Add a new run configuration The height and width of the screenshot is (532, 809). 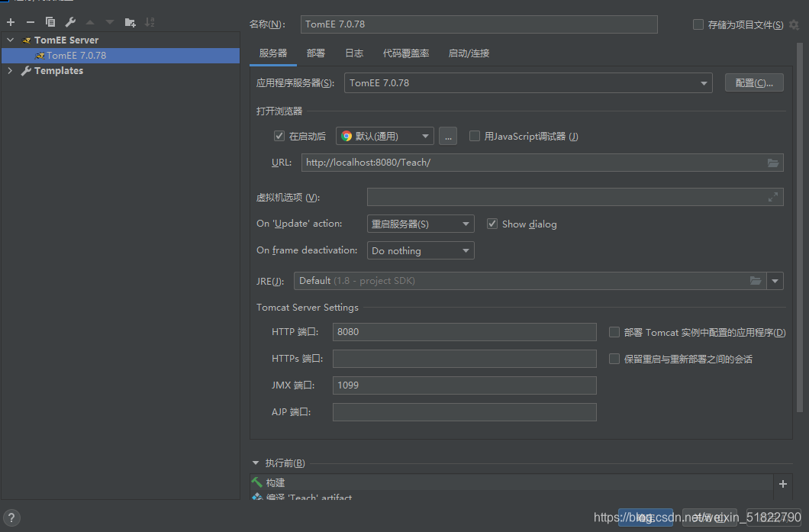click(x=11, y=22)
